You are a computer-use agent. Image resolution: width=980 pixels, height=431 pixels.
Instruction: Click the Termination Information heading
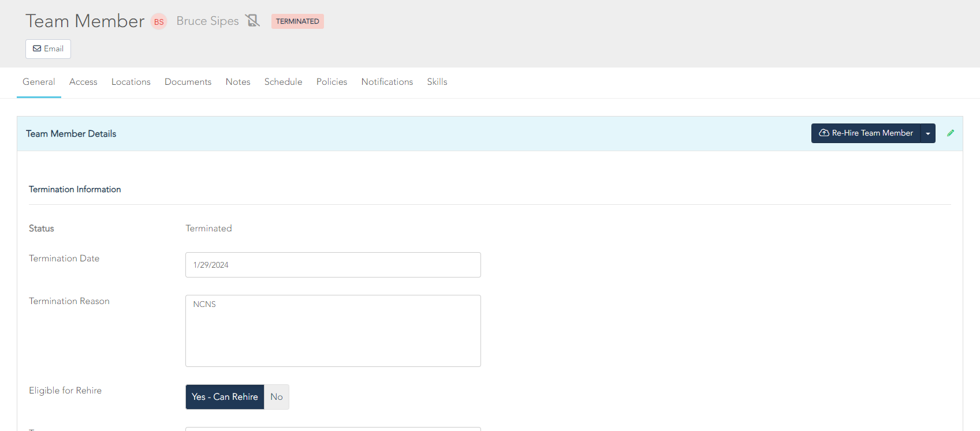point(75,189)
